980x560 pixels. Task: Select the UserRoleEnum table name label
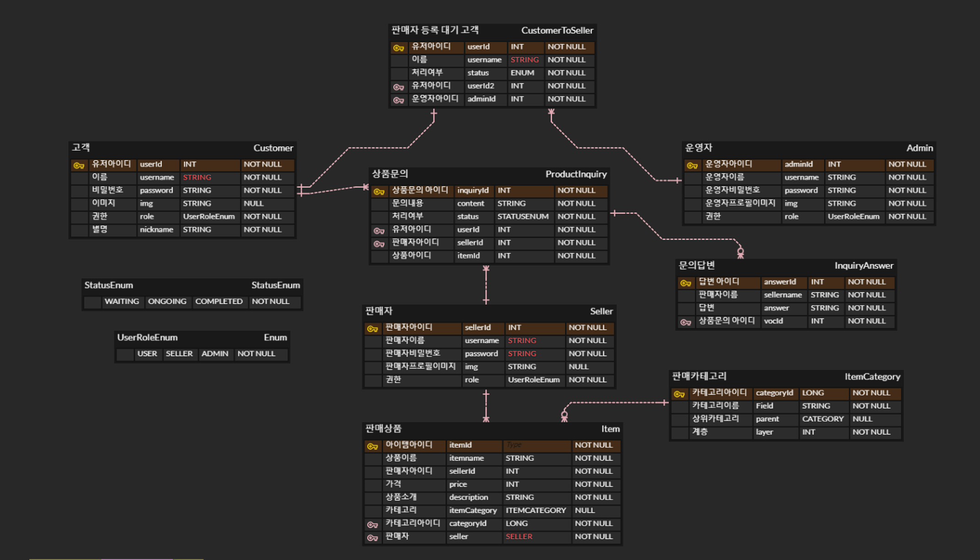pos(147,337)
